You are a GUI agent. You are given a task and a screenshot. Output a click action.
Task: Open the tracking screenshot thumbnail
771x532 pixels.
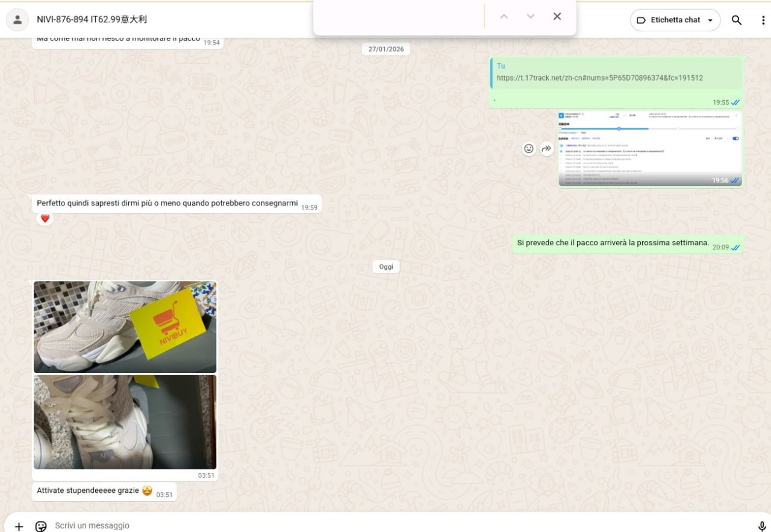tap(650, 149)
